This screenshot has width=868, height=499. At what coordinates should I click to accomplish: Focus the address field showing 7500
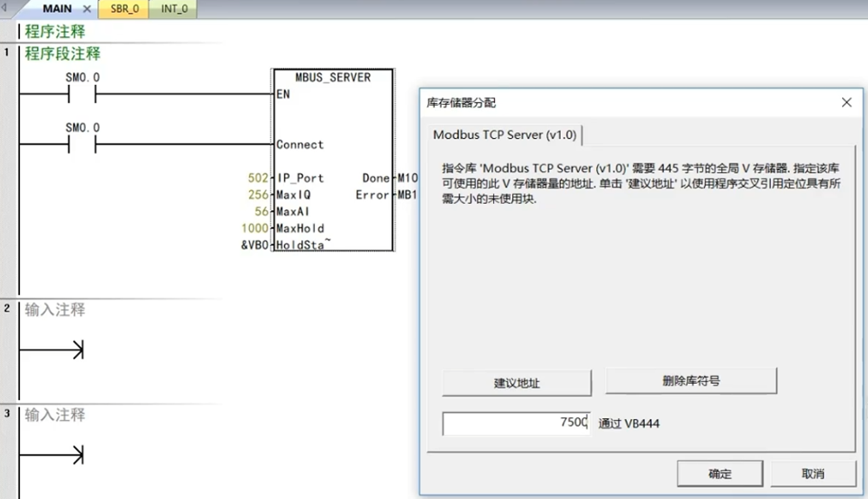[x=516, y=423]
